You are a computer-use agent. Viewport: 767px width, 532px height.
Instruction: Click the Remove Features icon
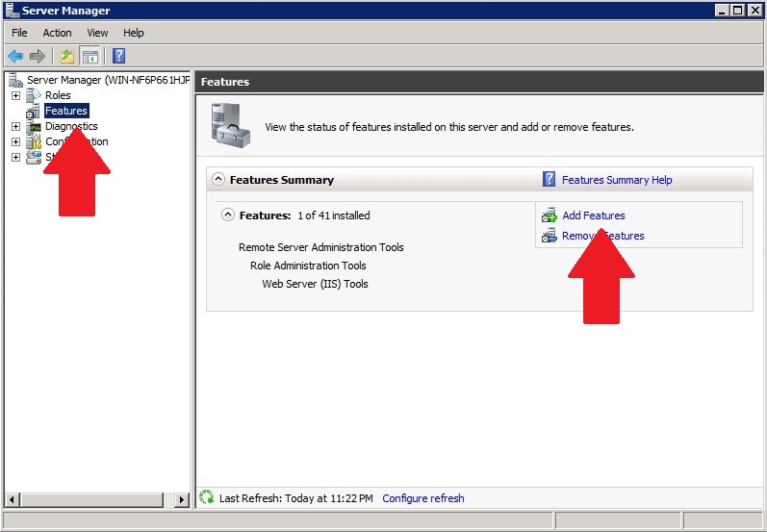pos(549,236)
